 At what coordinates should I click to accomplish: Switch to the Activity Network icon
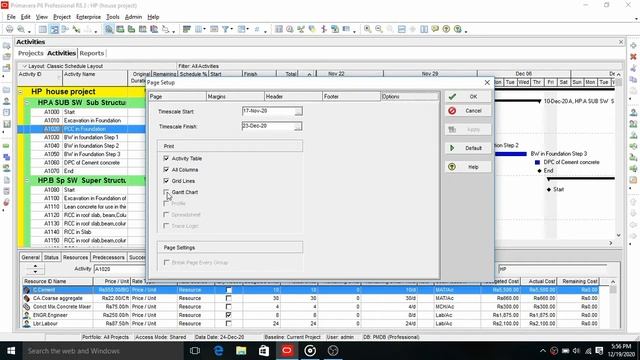[x=65, y=29]
